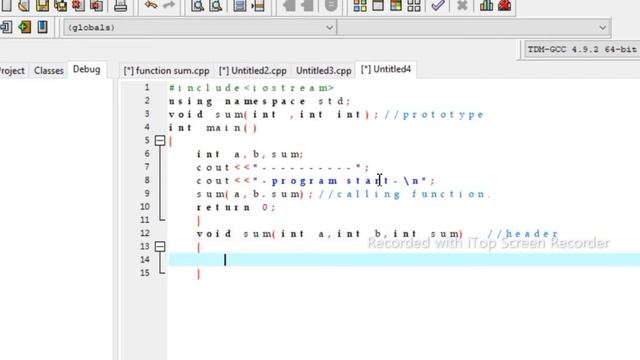Switch to the Classes panel tab
This screenshot has width=640, height=360.
[49, 70]
